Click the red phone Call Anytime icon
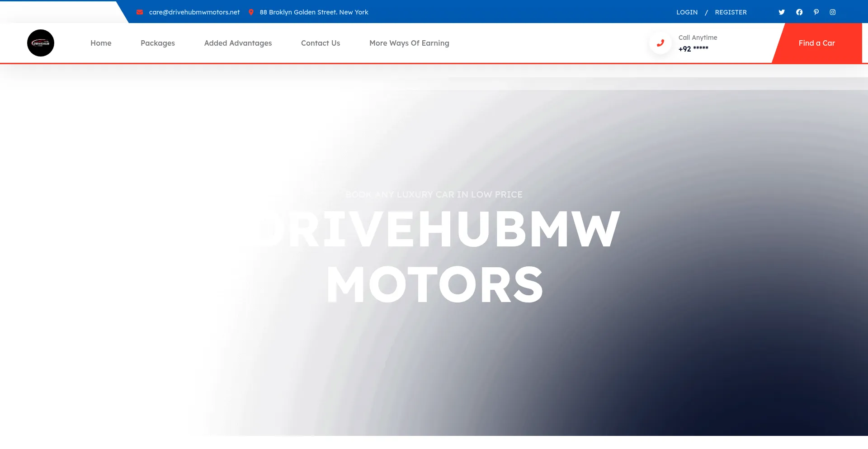Viewport: 868px width, 449px height. tap(660, 43)
